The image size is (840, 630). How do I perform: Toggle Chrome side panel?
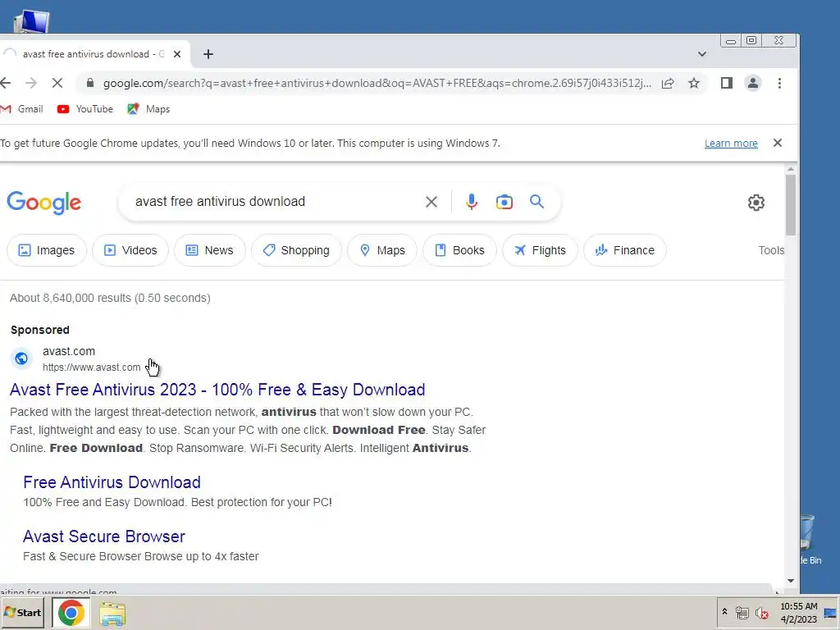click(x=727, y=83)
